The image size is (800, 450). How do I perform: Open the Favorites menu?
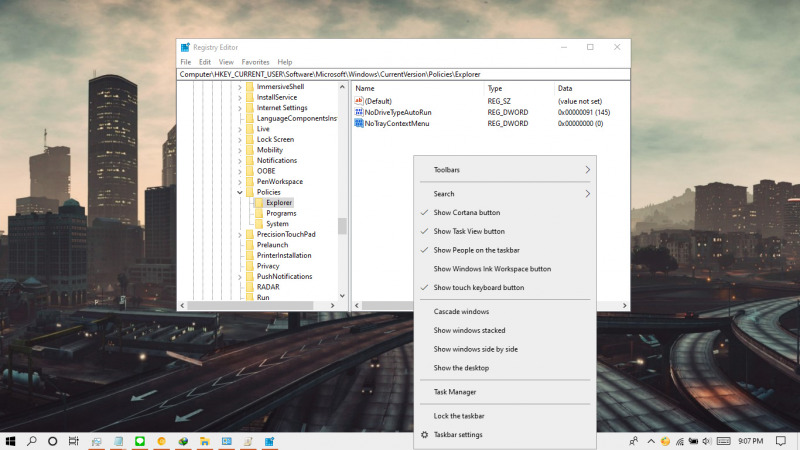(x=255, y=62)
